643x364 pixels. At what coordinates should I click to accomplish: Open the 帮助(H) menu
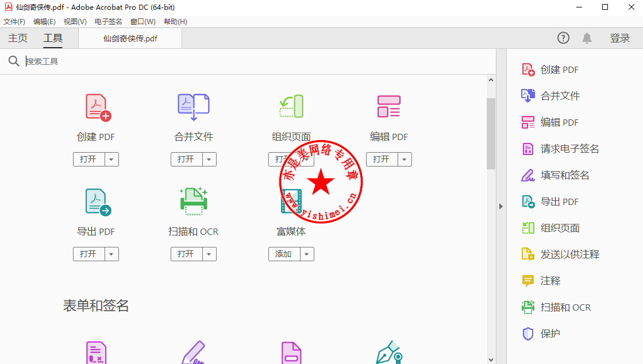175,22
